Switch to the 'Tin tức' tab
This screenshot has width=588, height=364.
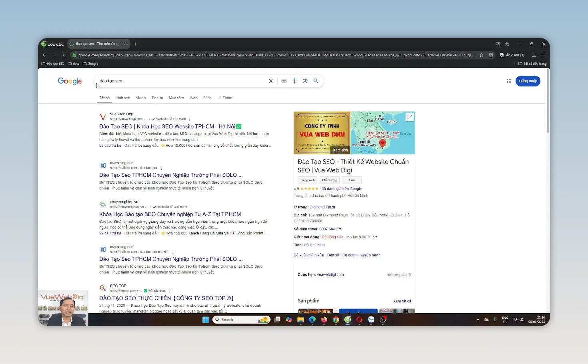[x=157, y=98]
